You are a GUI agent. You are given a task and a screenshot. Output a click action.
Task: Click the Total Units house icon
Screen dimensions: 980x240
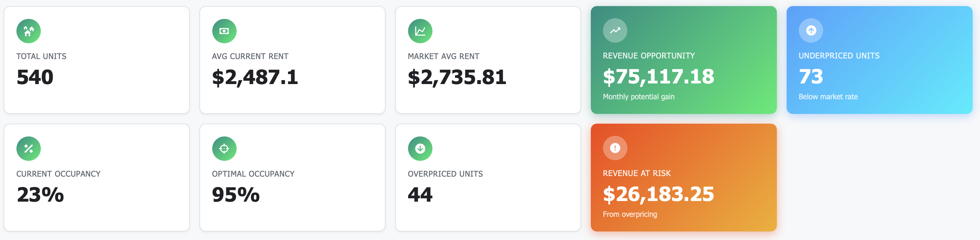coord(28,31)
